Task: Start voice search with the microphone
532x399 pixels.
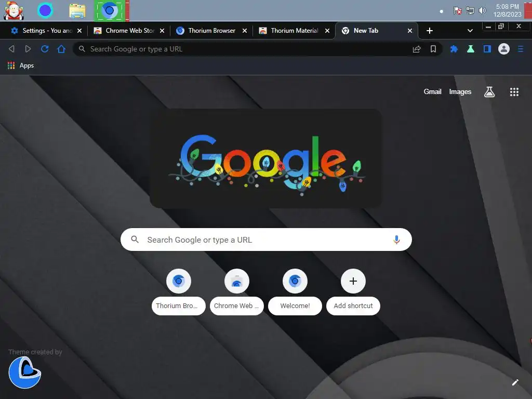Action: point(396,240)
